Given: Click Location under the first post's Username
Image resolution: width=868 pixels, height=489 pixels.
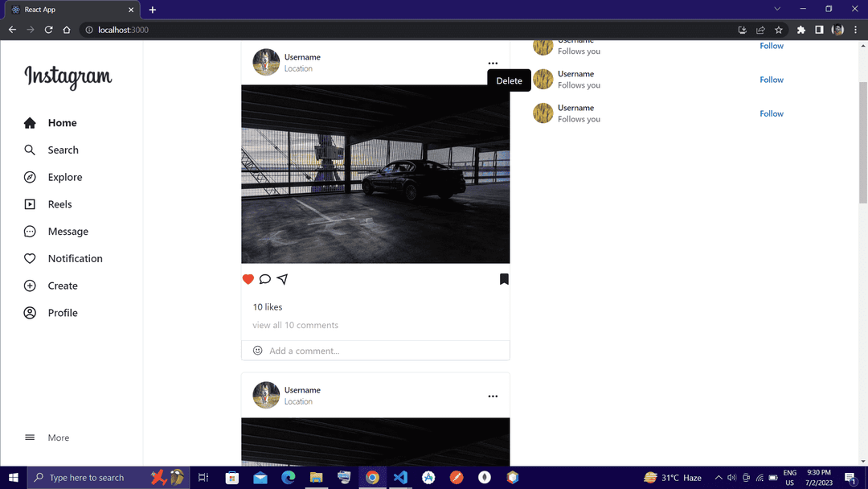Looking at the screenshot, I should (x=298, y=68).
